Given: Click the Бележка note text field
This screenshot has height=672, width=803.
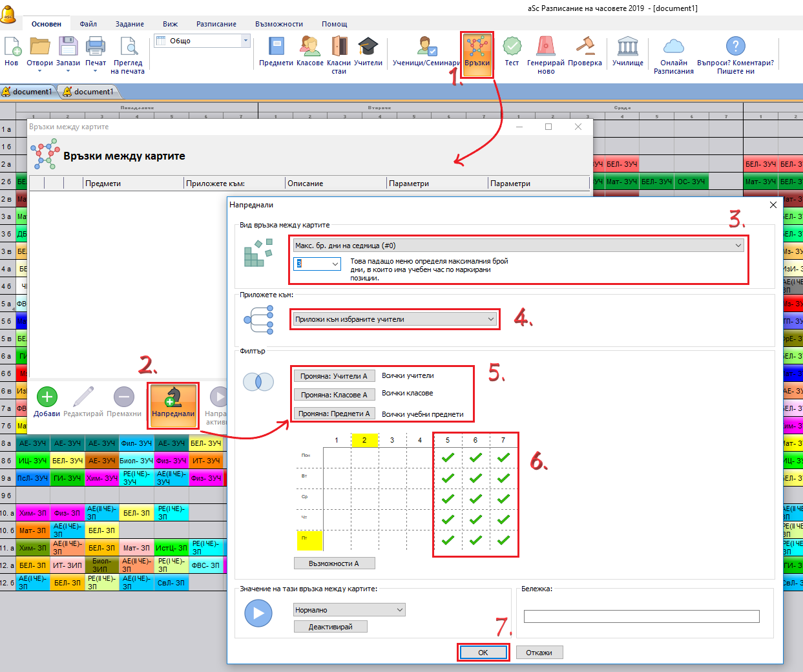Looking at the screenshot, I should point(641,616).
